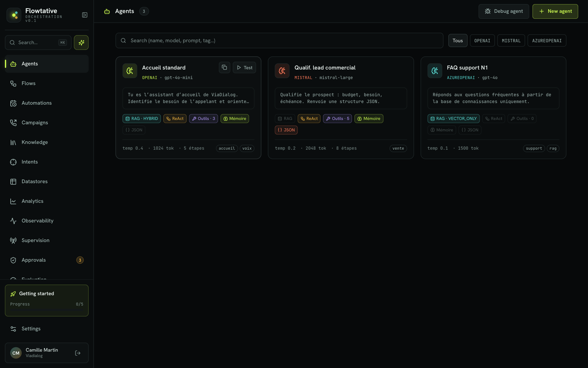The height and width of the screenshot is (368, 588).
Task: Click the Observability pulse icon
Action: pos(13,221)
